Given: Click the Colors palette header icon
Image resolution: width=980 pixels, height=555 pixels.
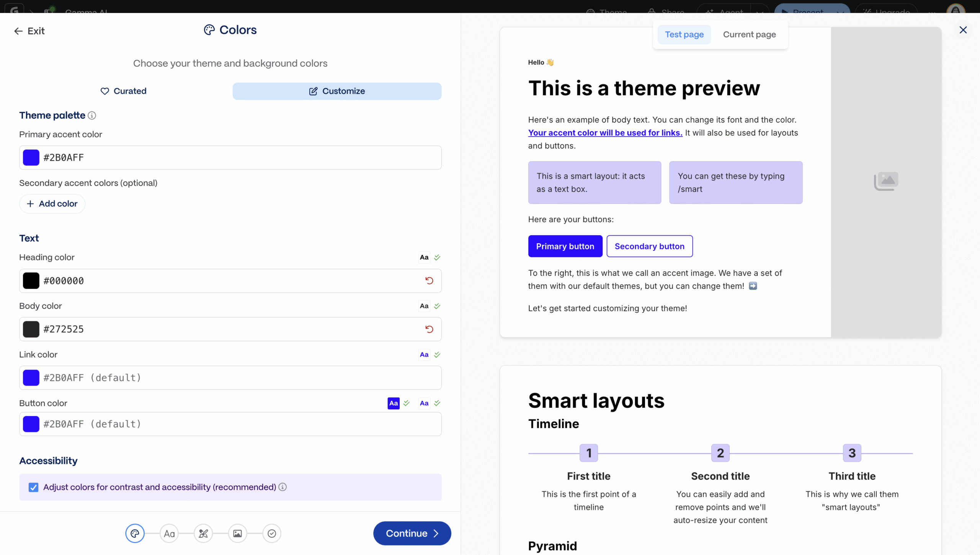Looking at the screenshot, I should pos(209,30).
